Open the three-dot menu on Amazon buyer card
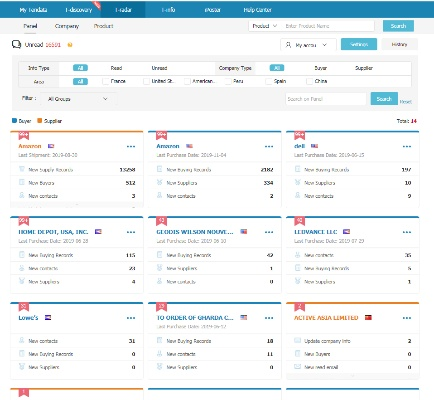Screen dimensions: 434x400 (x=269, y=146)
